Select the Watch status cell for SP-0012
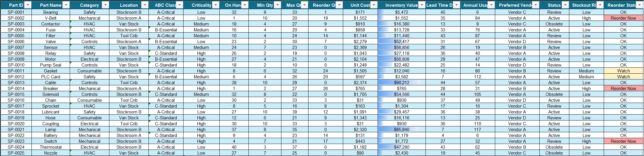This screenshot has height=156, width=644. click(623, 77)
